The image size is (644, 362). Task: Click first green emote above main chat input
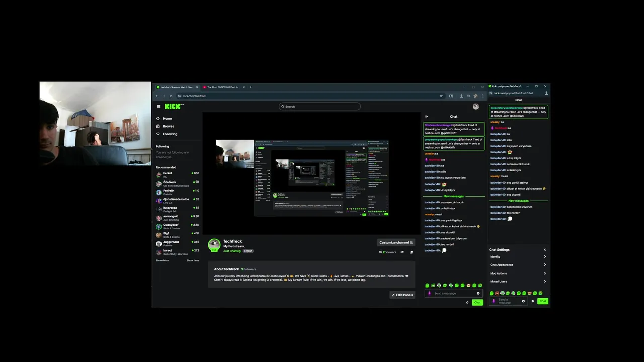pos(427,286)
